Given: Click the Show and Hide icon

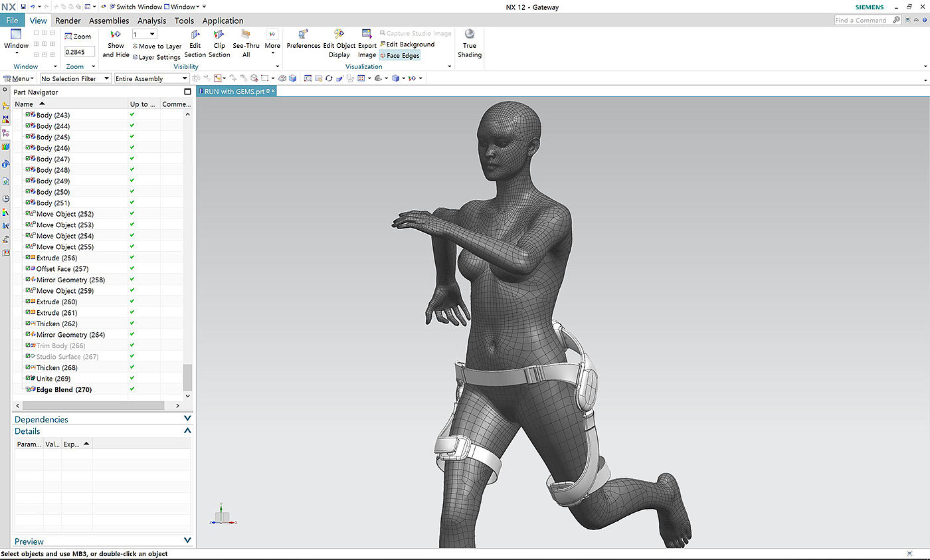Looking at the screenshot, I should tap(116, 35).
